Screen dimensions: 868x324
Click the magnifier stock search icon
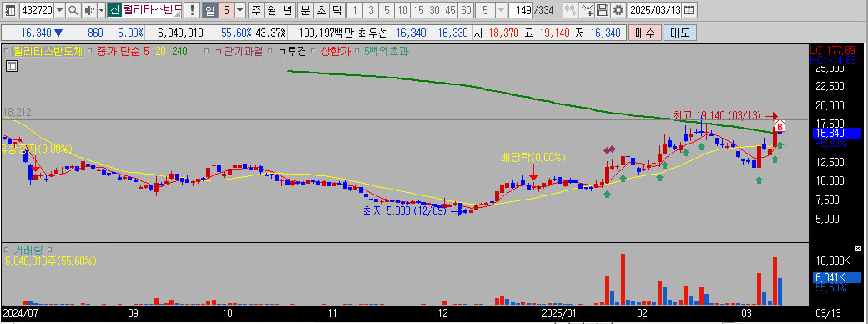73,9
